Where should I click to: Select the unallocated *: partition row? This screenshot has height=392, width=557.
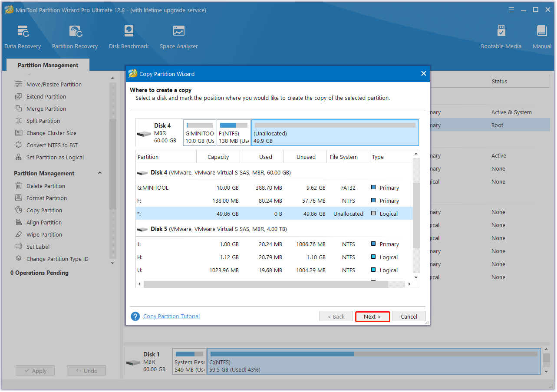(274, 214)
